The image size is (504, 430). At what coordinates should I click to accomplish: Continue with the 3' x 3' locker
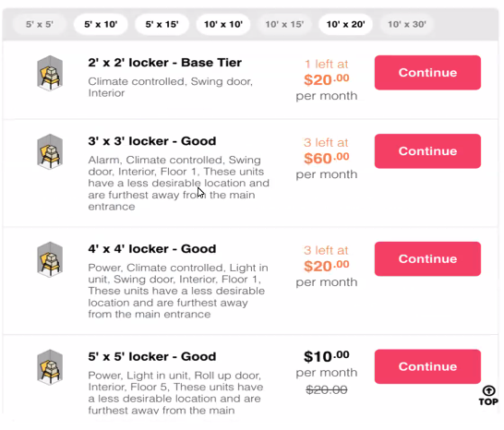click(427, 151)
